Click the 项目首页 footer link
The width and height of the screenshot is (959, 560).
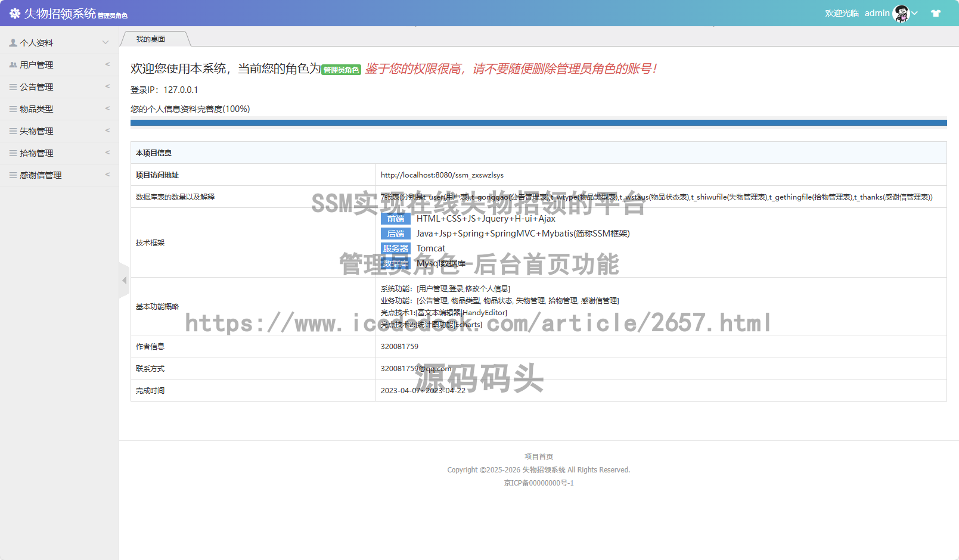[x=539, y=457]
